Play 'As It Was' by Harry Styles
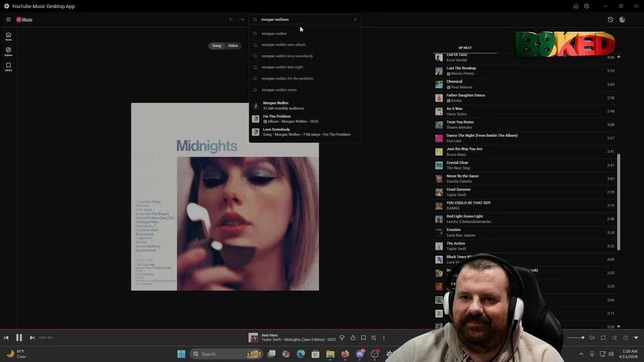Viewport: 644px width, 362px height. click(524, 111)
